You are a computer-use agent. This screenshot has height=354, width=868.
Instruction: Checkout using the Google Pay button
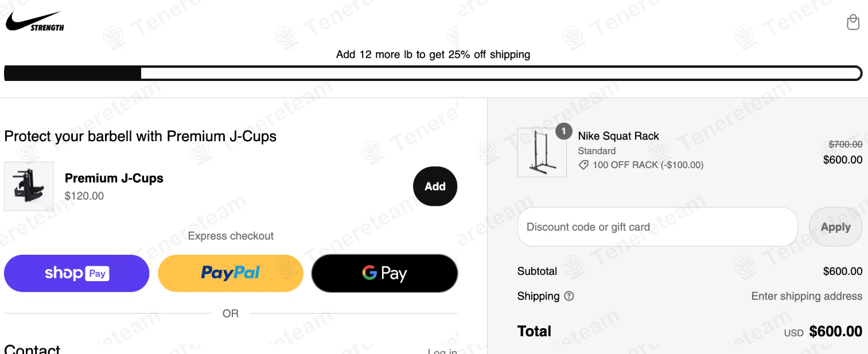tap(384, 273)
